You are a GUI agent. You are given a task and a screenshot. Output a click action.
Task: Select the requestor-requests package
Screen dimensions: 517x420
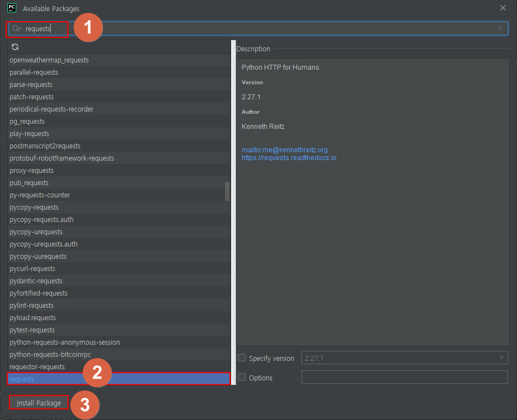pyautogui.click(x=119, y=366)
